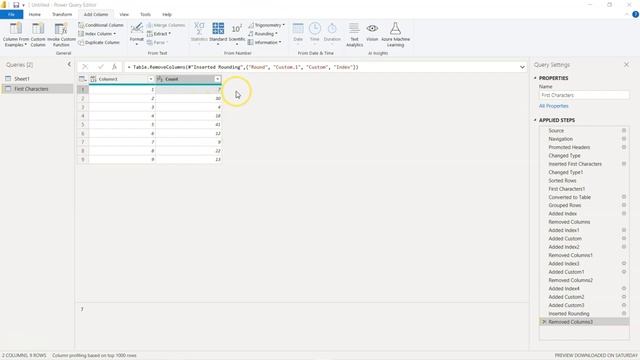640x360 pixels.
Task: Select Inserted First Characters step
Action: pos(575,164)
